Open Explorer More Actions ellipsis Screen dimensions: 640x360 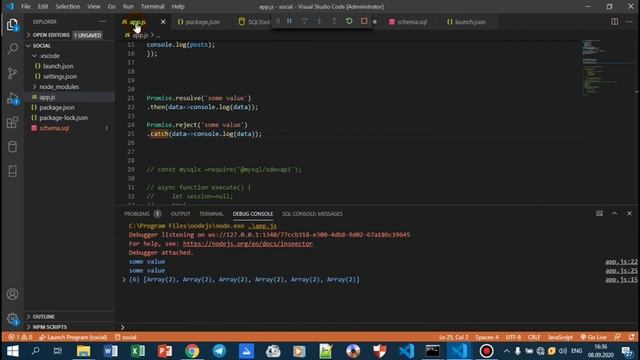[103, 22]
